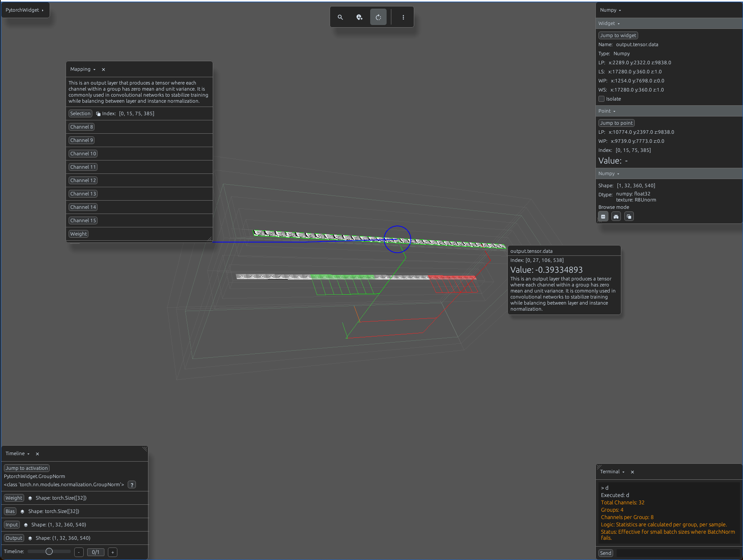Click the copy icon next to Selection index
The height and width of the screenshot is (560, 743).
click(98, 114)
